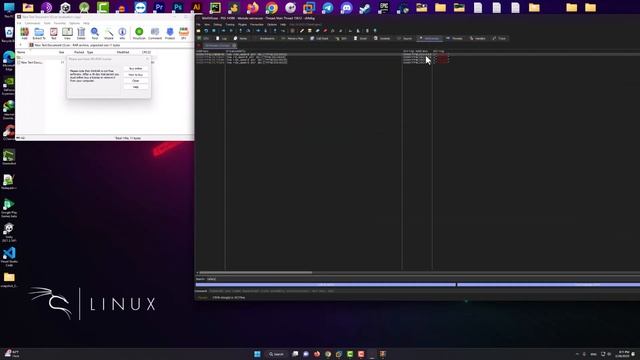Open Google Chrome desktop icon on top row
640x360 pixels.
271,7
